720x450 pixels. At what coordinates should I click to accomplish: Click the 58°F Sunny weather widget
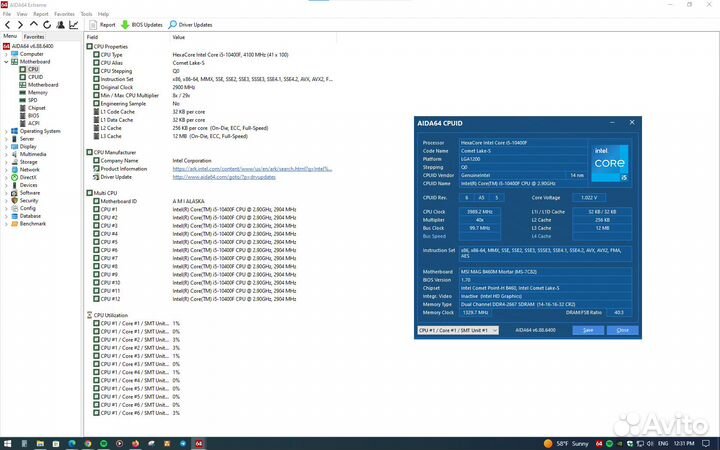[x=566, y=444]
